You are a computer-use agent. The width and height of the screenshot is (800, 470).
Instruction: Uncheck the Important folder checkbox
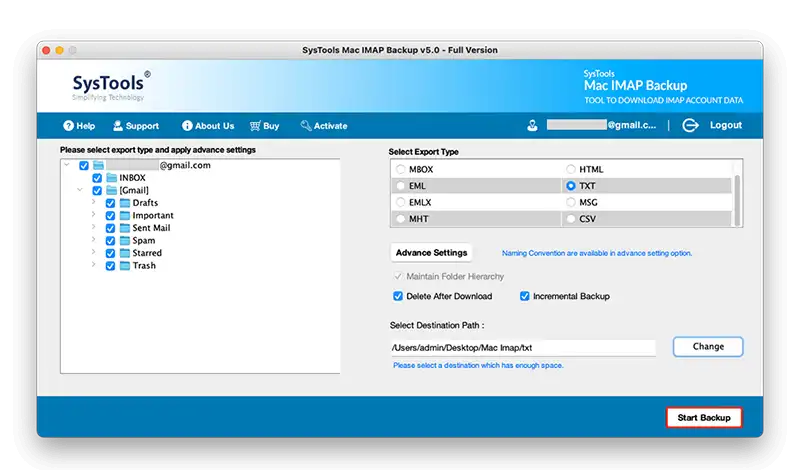point(110,215)
